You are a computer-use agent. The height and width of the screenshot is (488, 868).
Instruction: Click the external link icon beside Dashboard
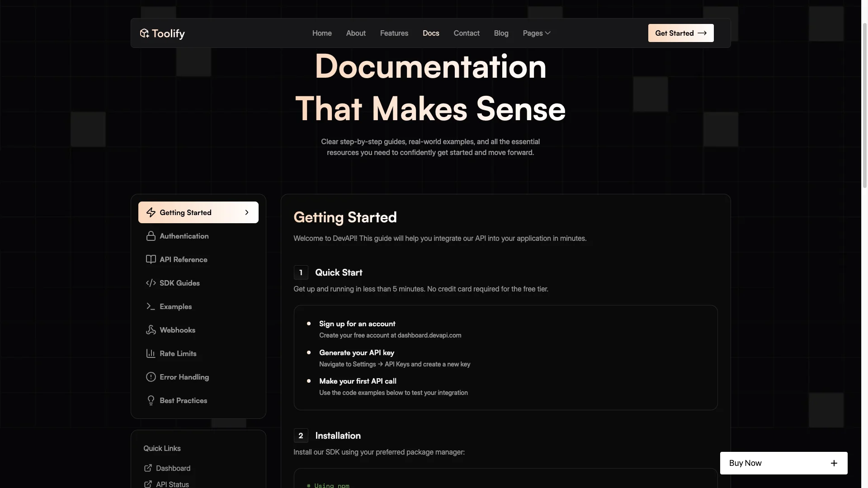[x=148, y=468]
